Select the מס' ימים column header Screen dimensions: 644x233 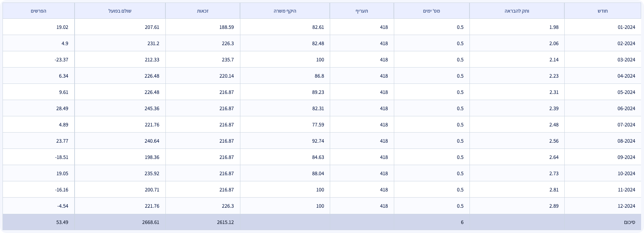click(x=432, y=11)
